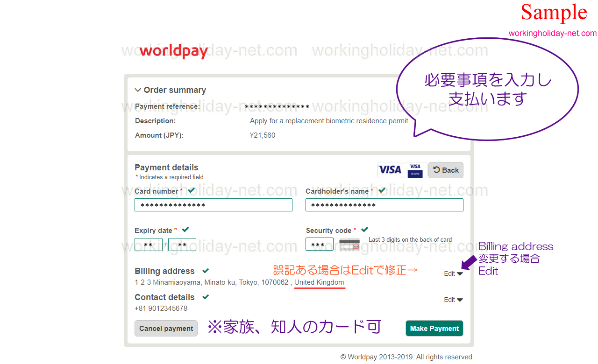
Task: Focus the Card number field
Action: [214, 205]
